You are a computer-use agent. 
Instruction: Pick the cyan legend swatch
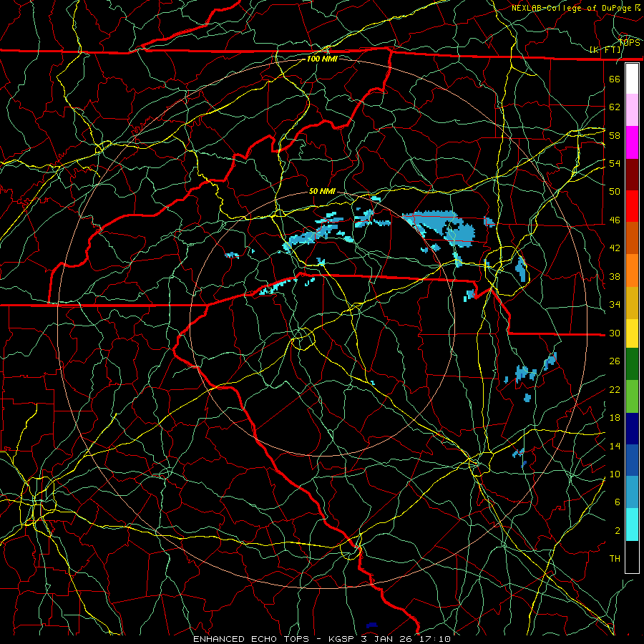point(632,525)
